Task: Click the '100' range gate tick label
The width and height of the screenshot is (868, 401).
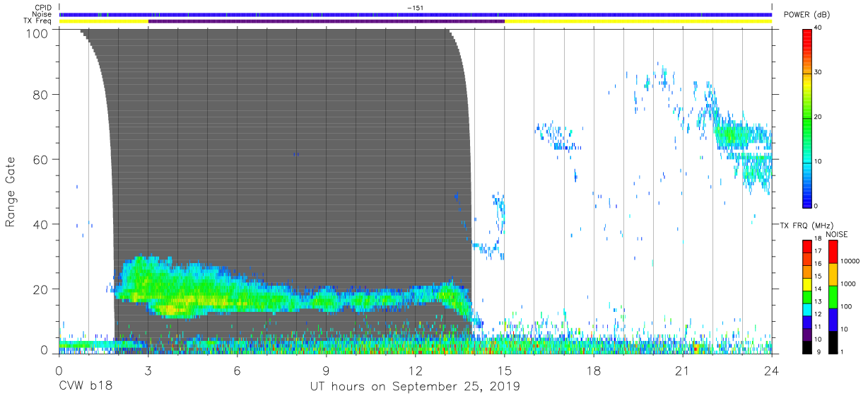Action: [x=37, y=33]
